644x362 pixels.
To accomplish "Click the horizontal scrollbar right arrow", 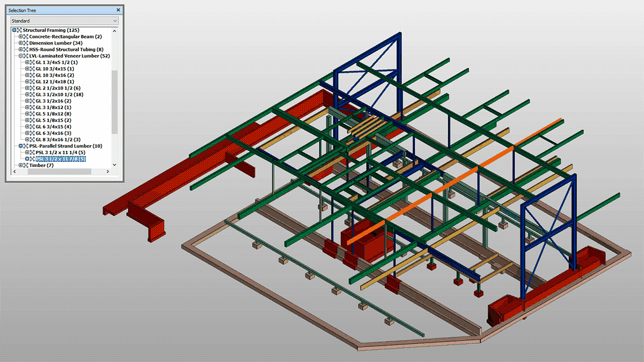I will click(x=107, y=172).
